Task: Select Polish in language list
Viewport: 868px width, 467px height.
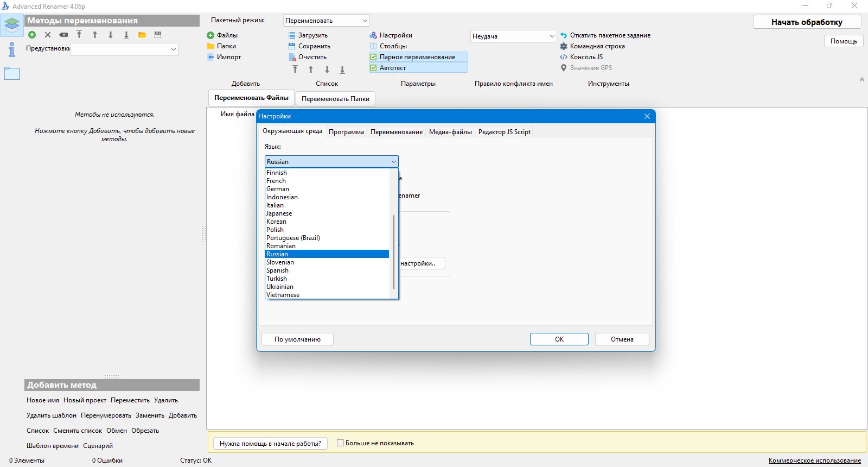Action: 327,230
